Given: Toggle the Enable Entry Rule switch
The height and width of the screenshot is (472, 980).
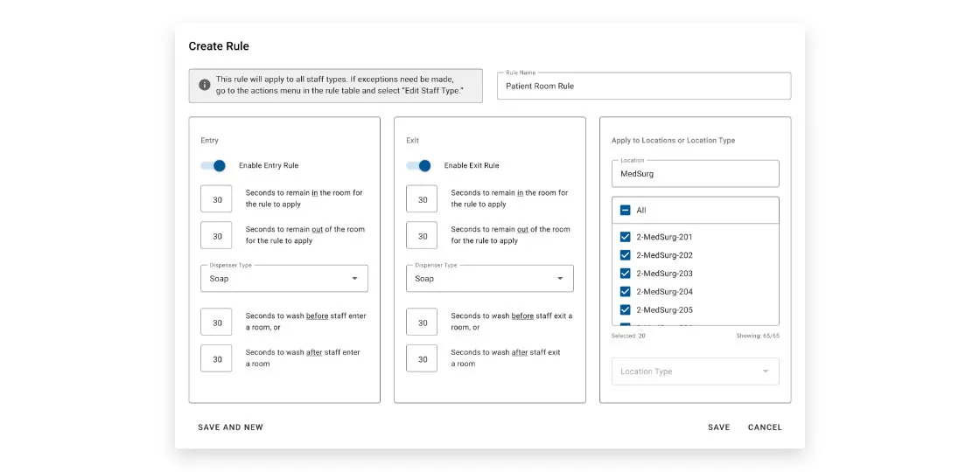Looking at the screenshot, I should pyautogui.click(x=213, y=165).
